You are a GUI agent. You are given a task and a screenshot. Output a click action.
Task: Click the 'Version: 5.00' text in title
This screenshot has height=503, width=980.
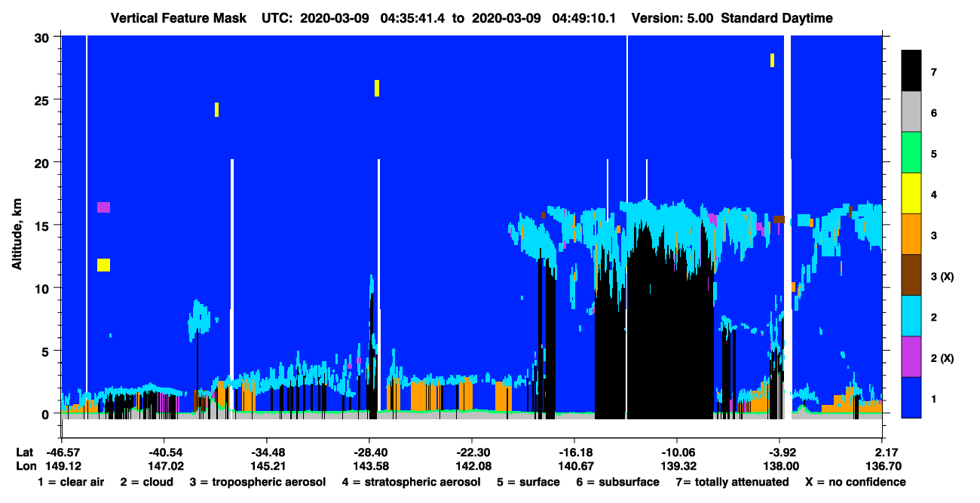[x=673, y=18]
